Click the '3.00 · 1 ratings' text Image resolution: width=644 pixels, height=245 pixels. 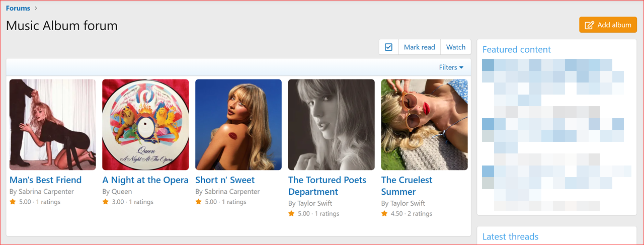tap(132, 202)
